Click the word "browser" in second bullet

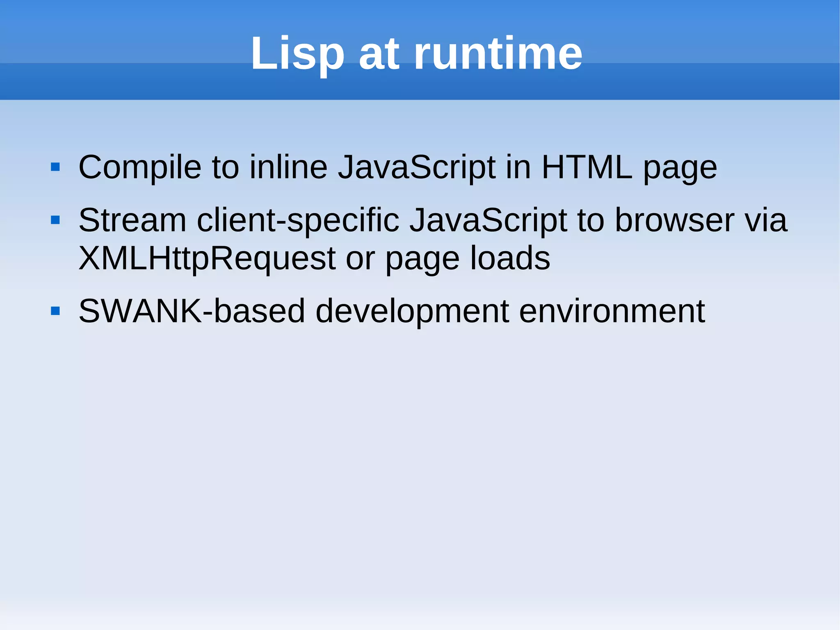pyautogui.click(x=674, y=220)
